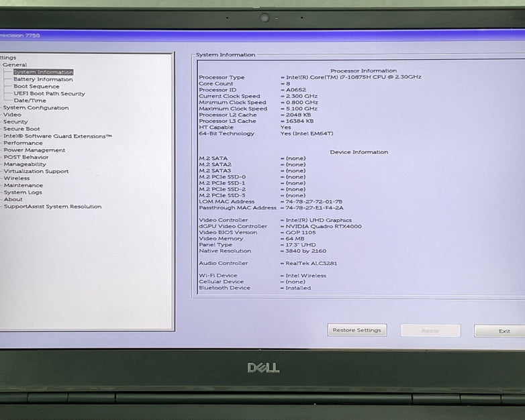Collapse the General tree node

tap(15, 65)
